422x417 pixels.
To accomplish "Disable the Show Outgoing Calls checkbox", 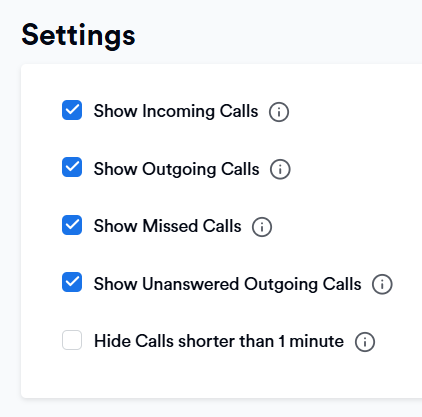I will pos(72,167).
